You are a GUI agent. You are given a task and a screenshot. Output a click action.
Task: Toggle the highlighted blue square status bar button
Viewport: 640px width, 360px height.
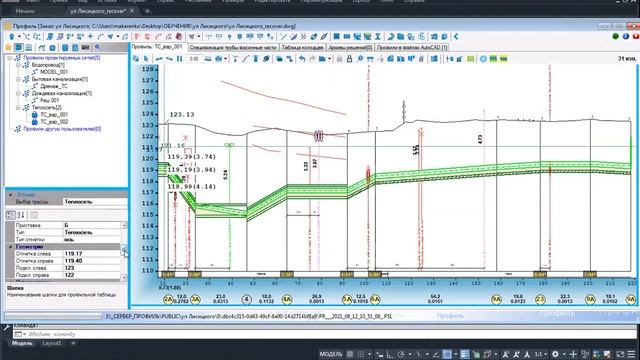pyautogui.click(x=447, y=354)
